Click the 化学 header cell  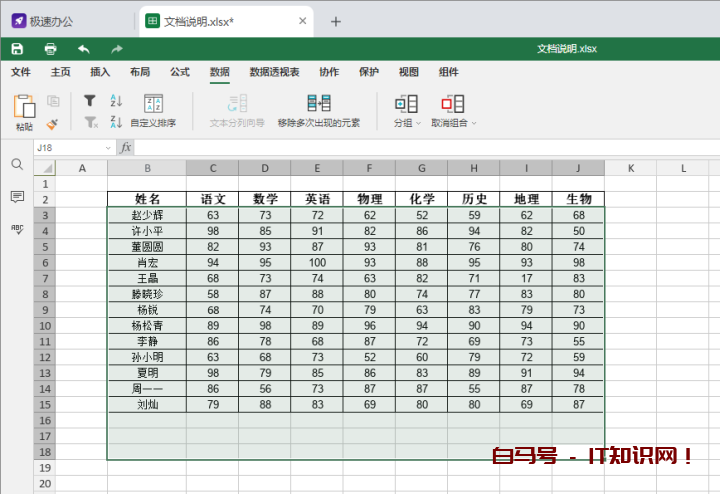(x=422, y=199)
